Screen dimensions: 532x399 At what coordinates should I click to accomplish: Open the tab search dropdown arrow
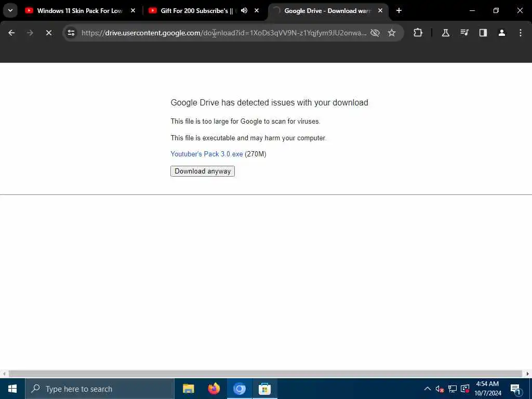tap(10, 10)
